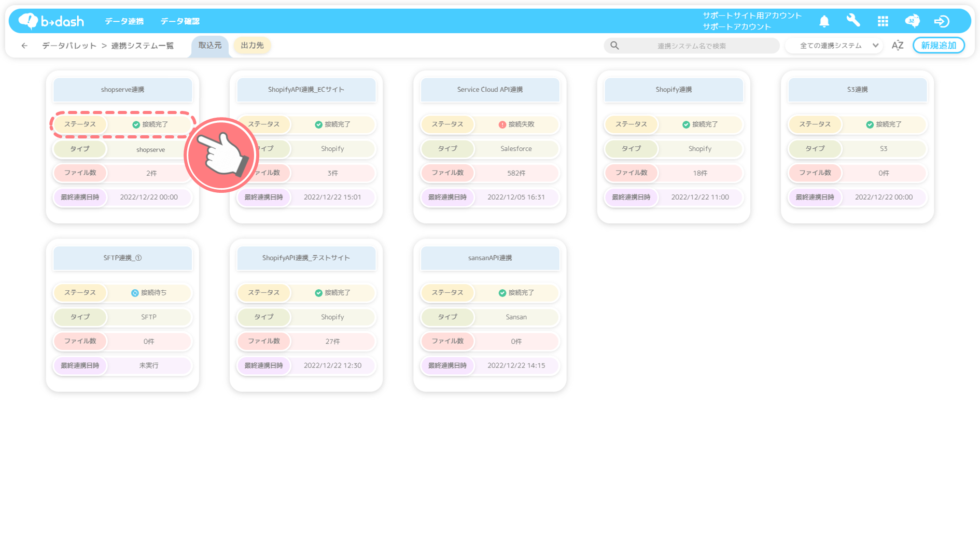Click the shopserve type value
980x551 pixels.
tap(150, 150)
